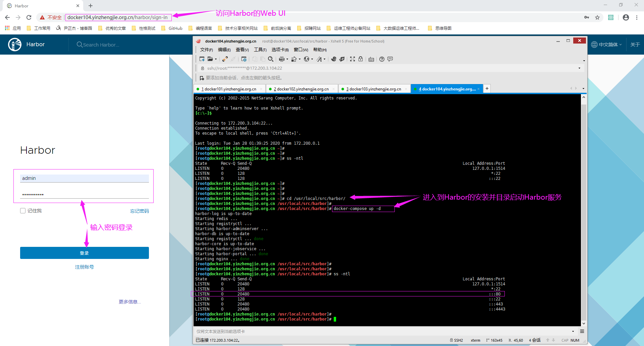Click the blue 登录 login button
Screen dimensions: 644x346
(x=85, y=253)
